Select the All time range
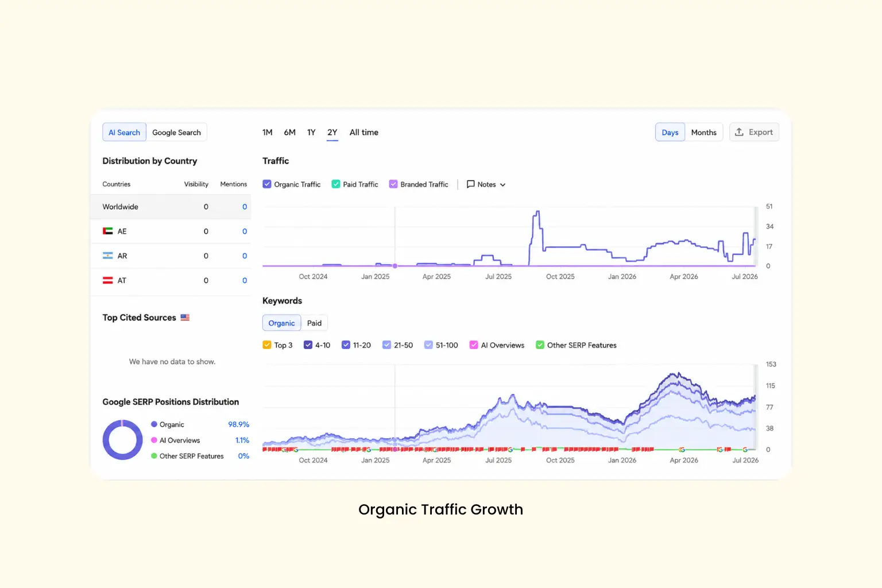The height and width of the screenshot is (588, 882). pyautogui.click(x=364, y=132)
